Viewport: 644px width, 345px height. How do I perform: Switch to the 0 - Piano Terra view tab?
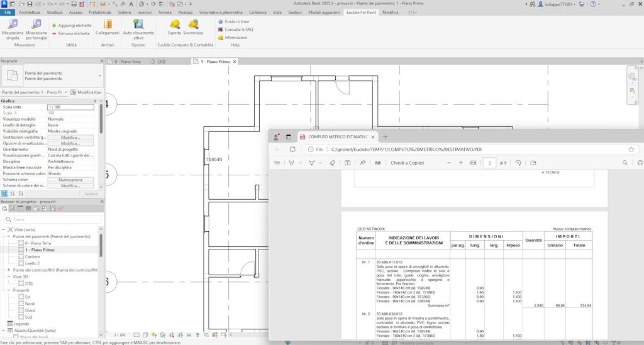point(126,62)
